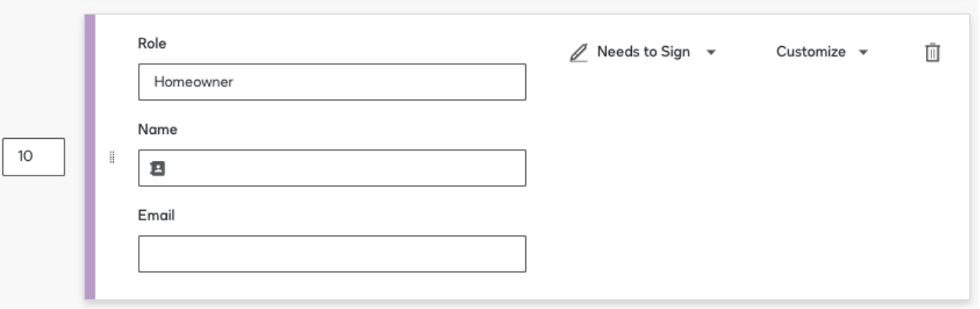Expand the Needs to Sign arrow
Image resolution: width=980 pixels, height=309 pixels.
tap(710, 53)
